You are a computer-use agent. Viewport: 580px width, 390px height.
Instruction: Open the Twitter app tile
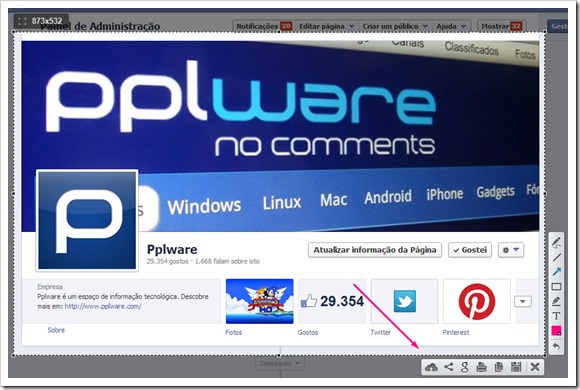(404, 302)
